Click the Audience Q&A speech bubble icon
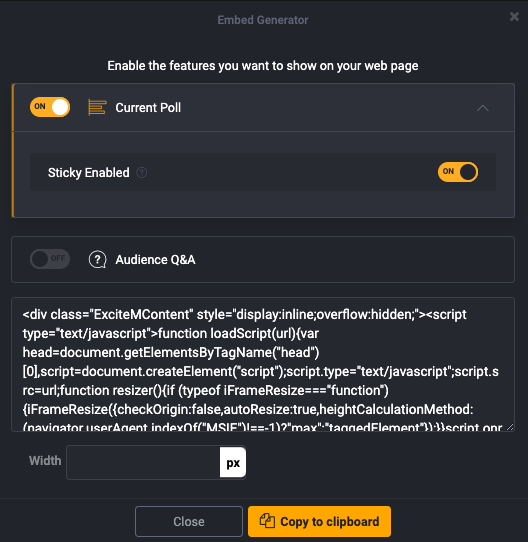 [x=98, y=260]
